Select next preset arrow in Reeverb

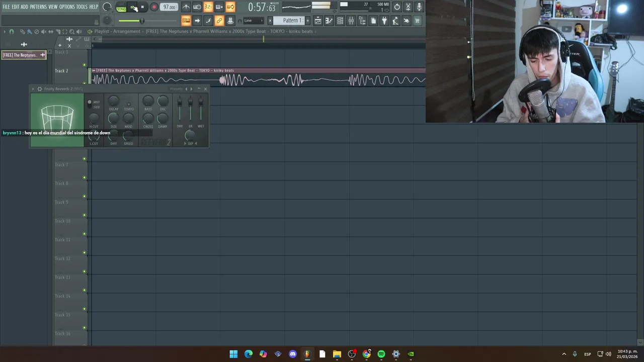coord(191,89)
